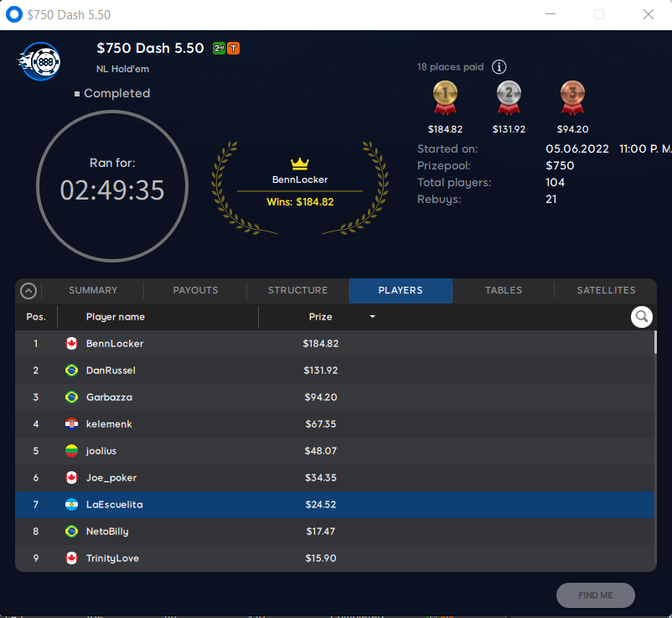672x618 pixels.
Task: Click the FIND ME button
Action: [595, 595]
